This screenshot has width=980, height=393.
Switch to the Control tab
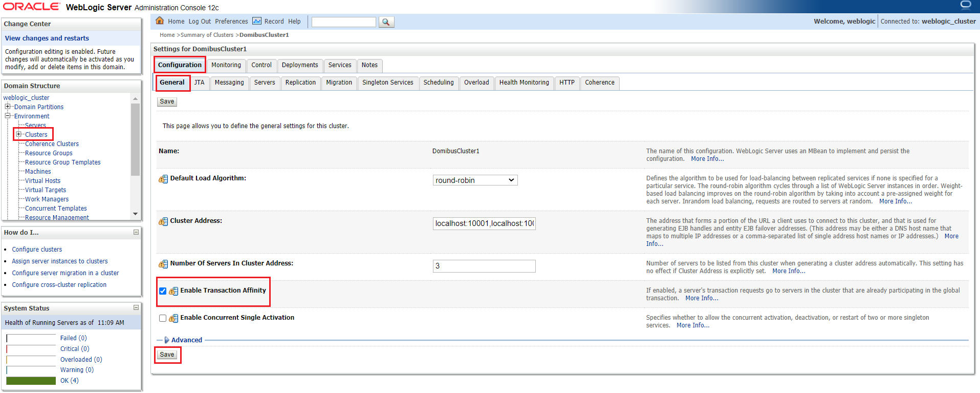(262, 65)
